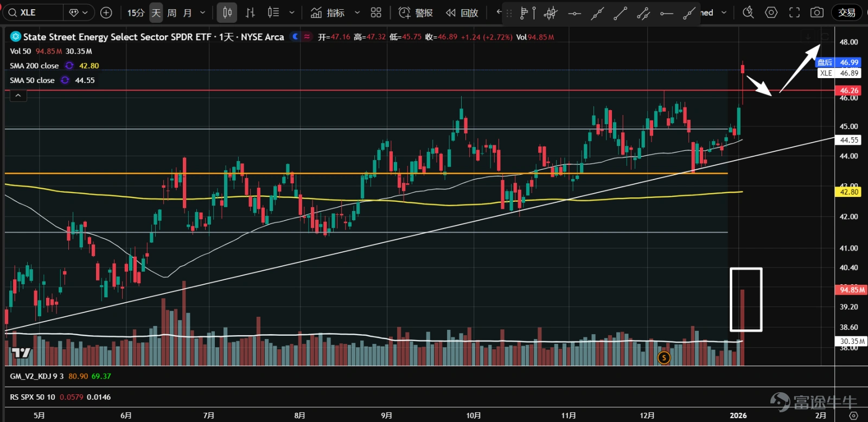Select the GM_V2_KDJ 9 3 indicator label

click(37, 376)
